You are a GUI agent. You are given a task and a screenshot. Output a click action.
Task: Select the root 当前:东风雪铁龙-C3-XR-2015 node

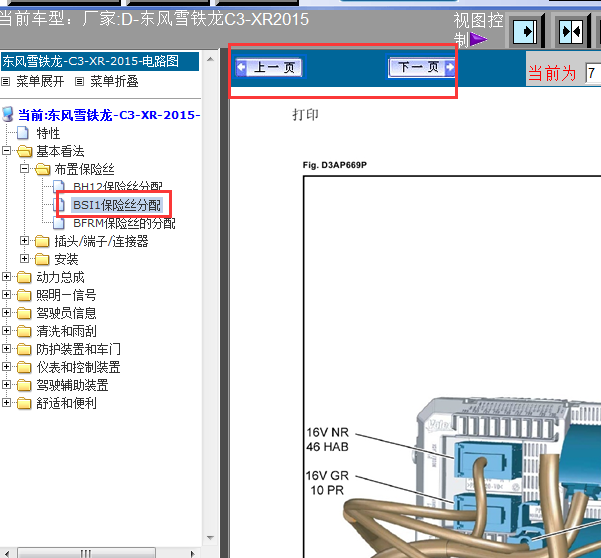(109, 115)
